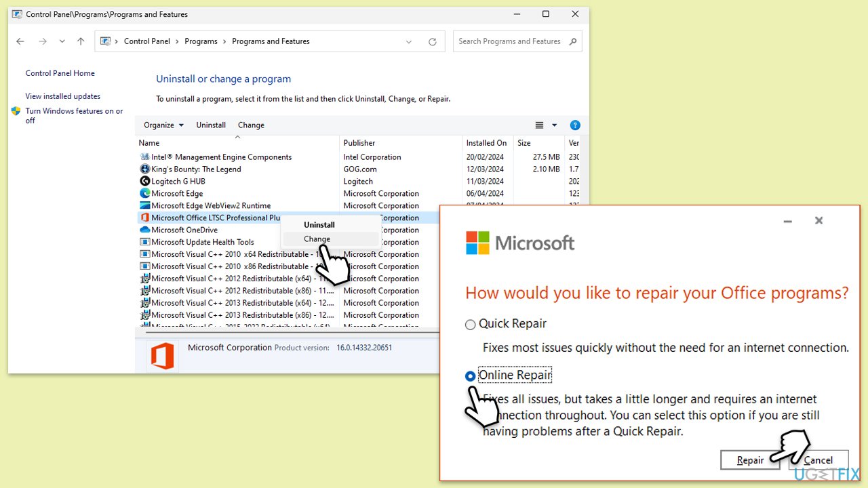Minimize the Office repair dialog
868x488 pixels.
tap(787, 221)
